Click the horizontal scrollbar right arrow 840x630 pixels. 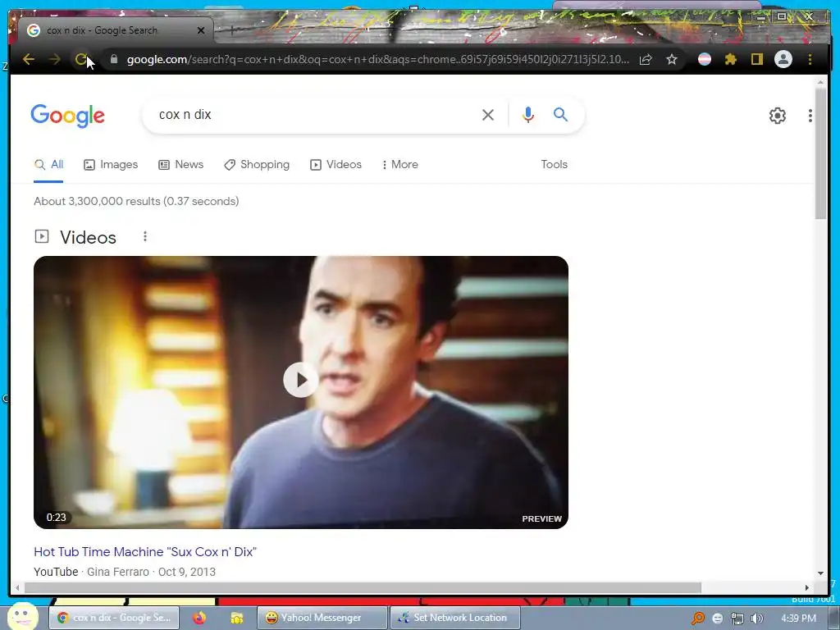tap(807, 587)
